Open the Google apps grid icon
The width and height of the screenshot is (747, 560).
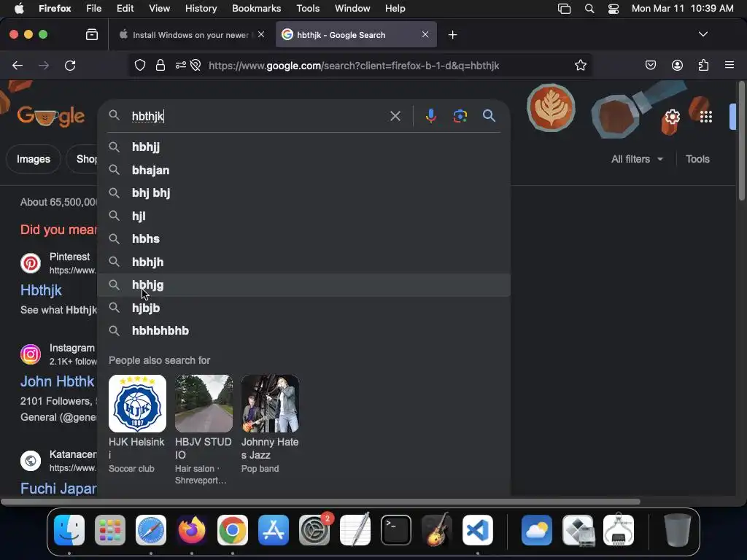tap(706, 117)
